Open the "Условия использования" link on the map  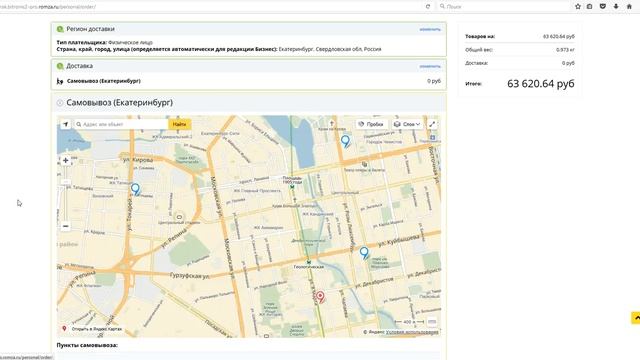[x=412, y=332]
